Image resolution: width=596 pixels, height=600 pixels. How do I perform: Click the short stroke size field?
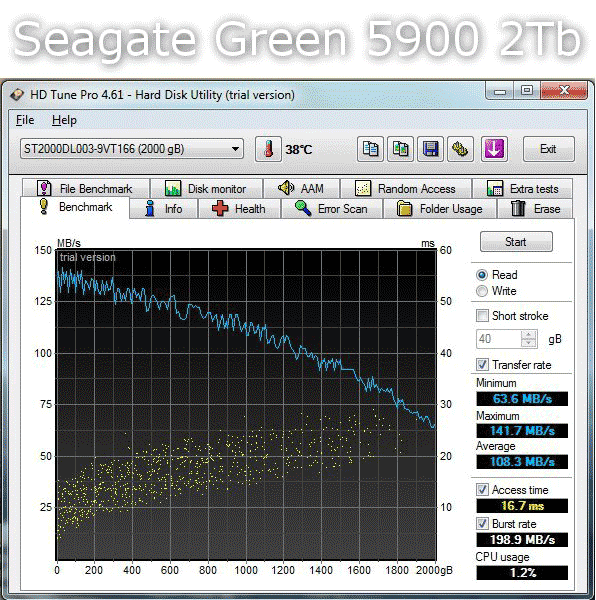pos(498,339)
